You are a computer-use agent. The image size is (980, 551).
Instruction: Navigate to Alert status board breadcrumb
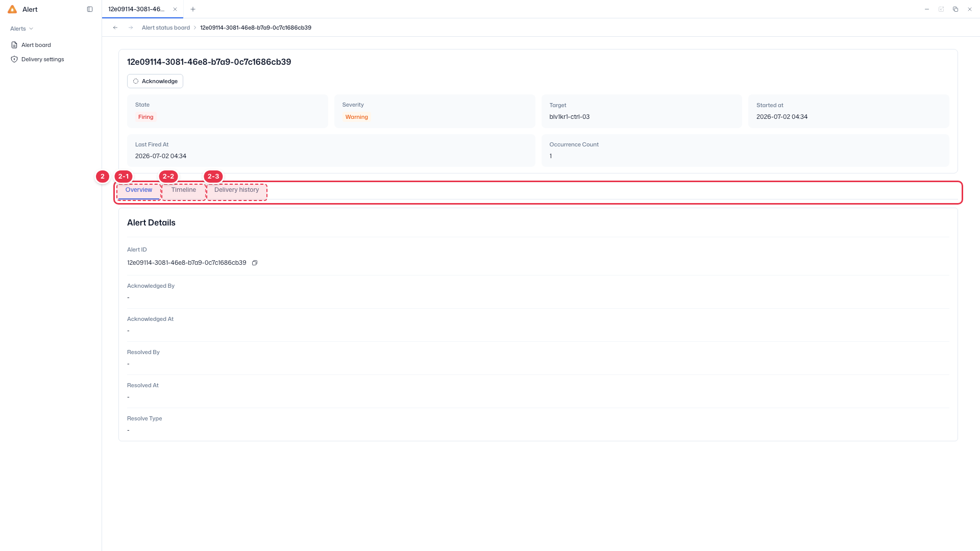click(166, 28)
